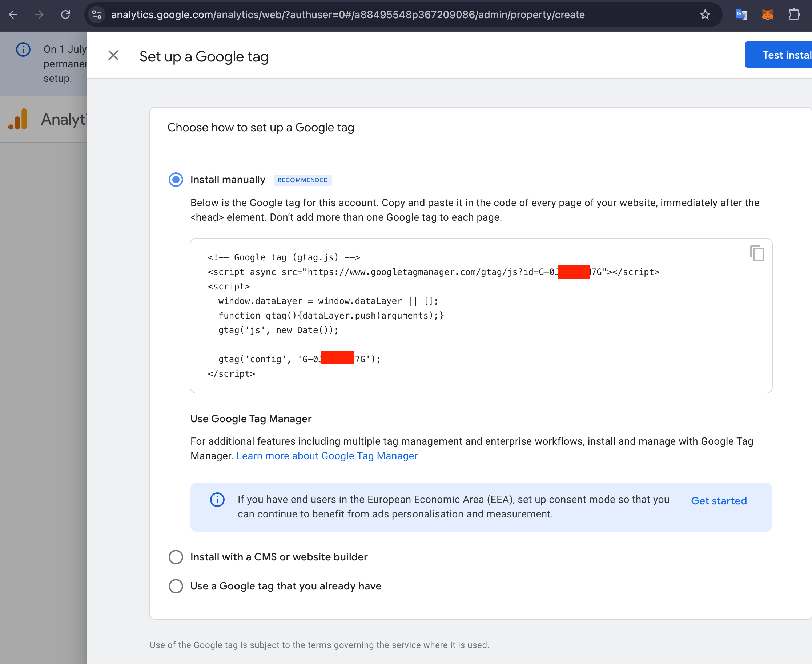Open the MetaMask fox extension
Image resolution: width=812 pixels, height=664 pixels.
click(x=767, y=15)
